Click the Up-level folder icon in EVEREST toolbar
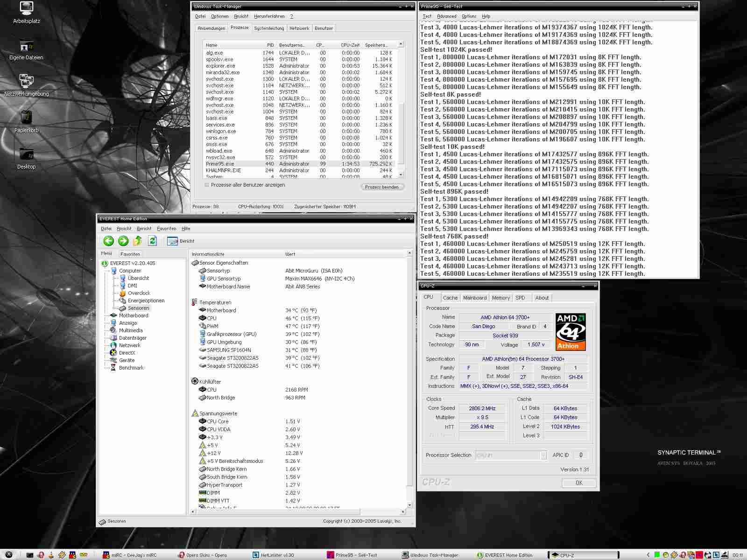This screenshot has width=747, height=560. pos(138,241)
